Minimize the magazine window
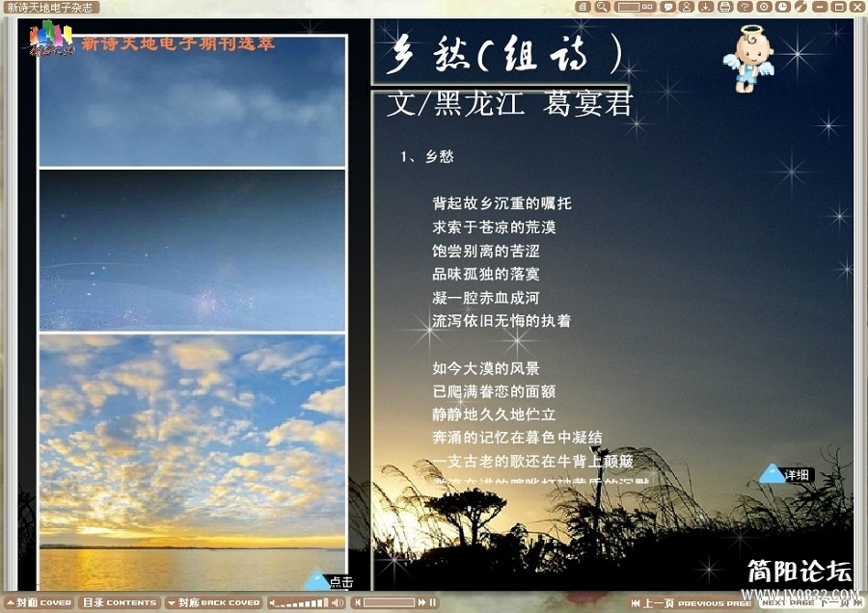 (x=821, y=7)
